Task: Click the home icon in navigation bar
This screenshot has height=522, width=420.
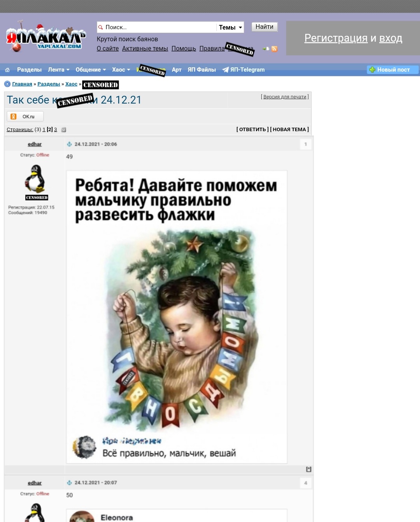Action: [7, 70]
